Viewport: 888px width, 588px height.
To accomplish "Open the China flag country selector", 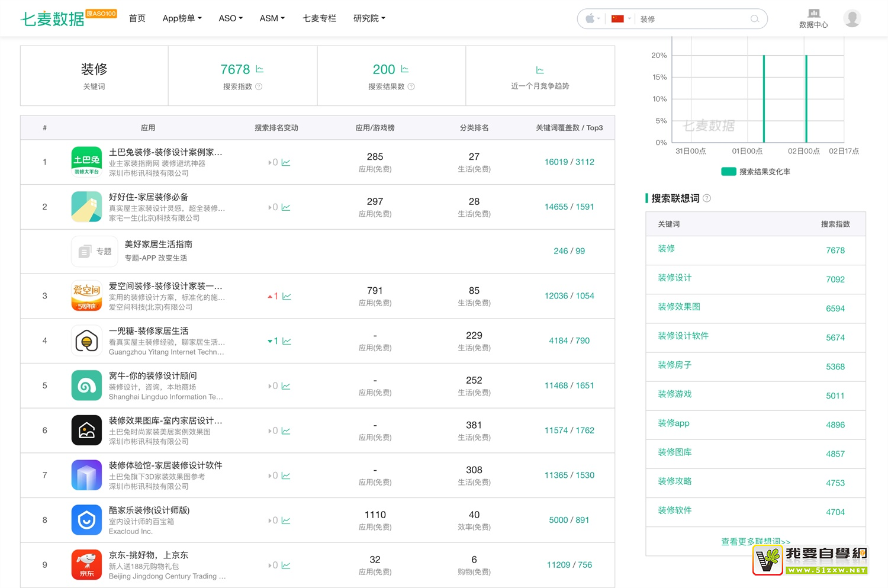I will pyautogui.click(x=620, y=19).
